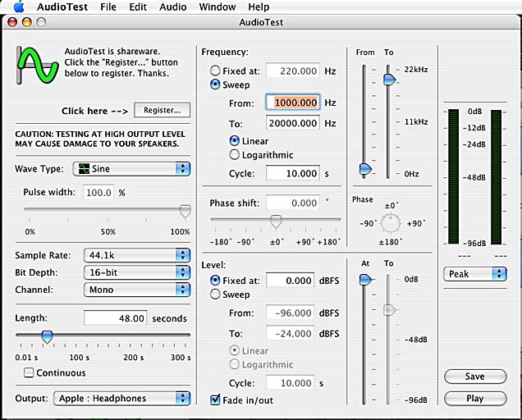Click the green sine wave AudioTest logo
Screen dimensions: 522x420
(38, 66)
